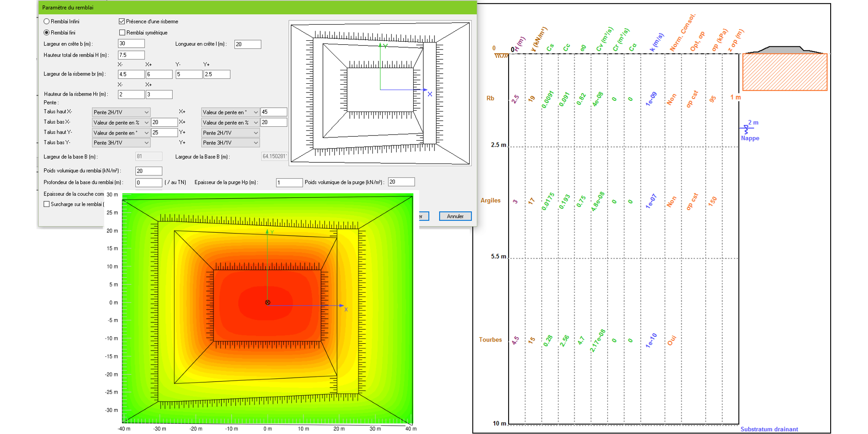
Task: Click the origin crosshair marker on the heat map
Action: click(x=267, y=302)
